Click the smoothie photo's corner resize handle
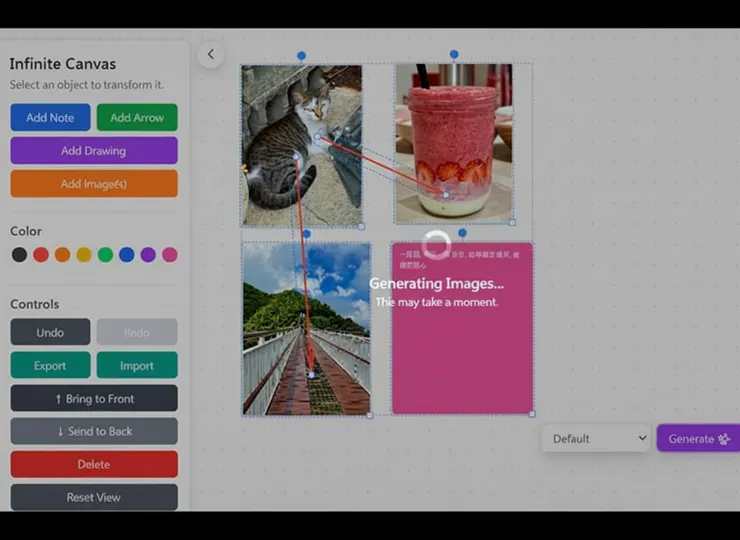This screenshot has height=540, width=740. [x=513, y=222]
